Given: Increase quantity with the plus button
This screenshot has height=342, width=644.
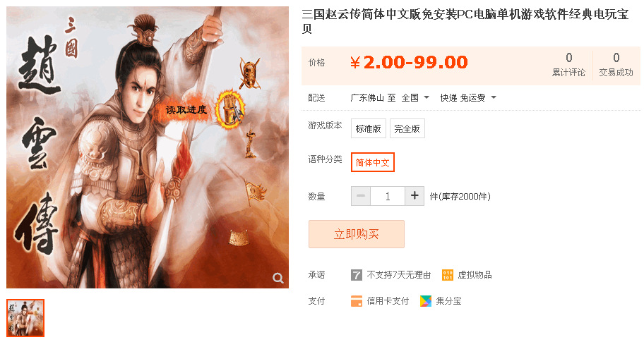Looking at the screenshot, I should click(415, 196).
